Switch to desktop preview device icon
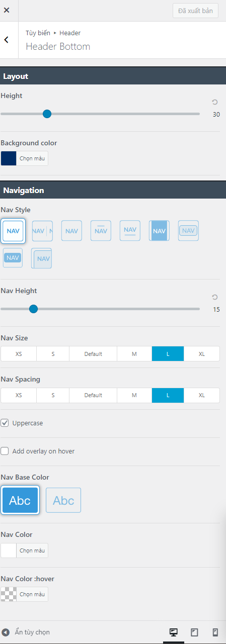 [x=174, y=632]
